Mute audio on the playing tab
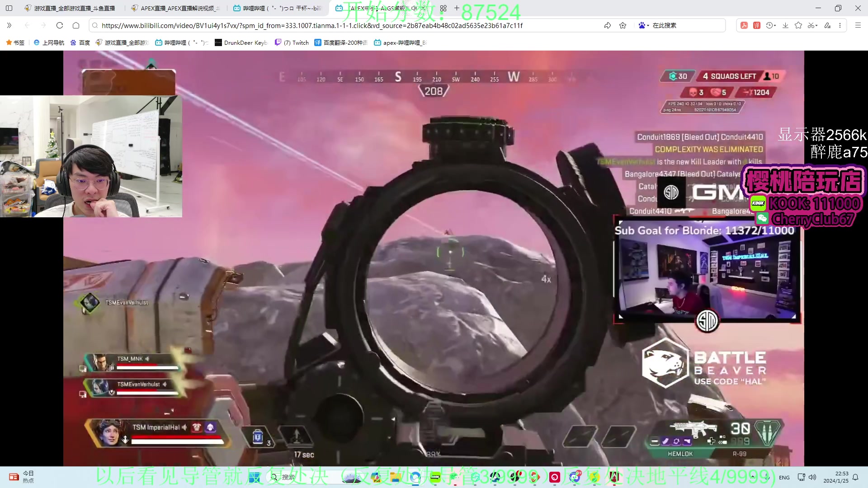The image size is (868, 488). [x=414, y=8]
